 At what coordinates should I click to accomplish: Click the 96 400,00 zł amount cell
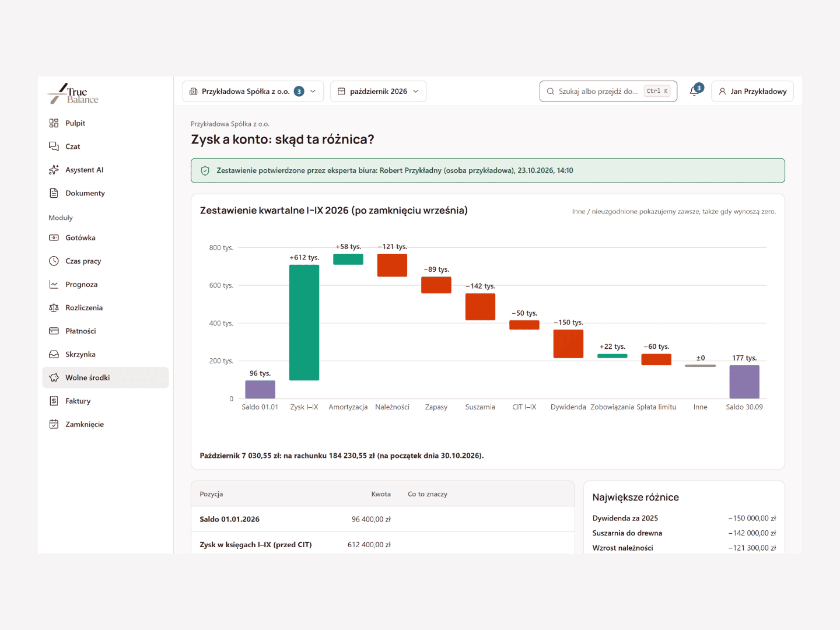(371, 519)
